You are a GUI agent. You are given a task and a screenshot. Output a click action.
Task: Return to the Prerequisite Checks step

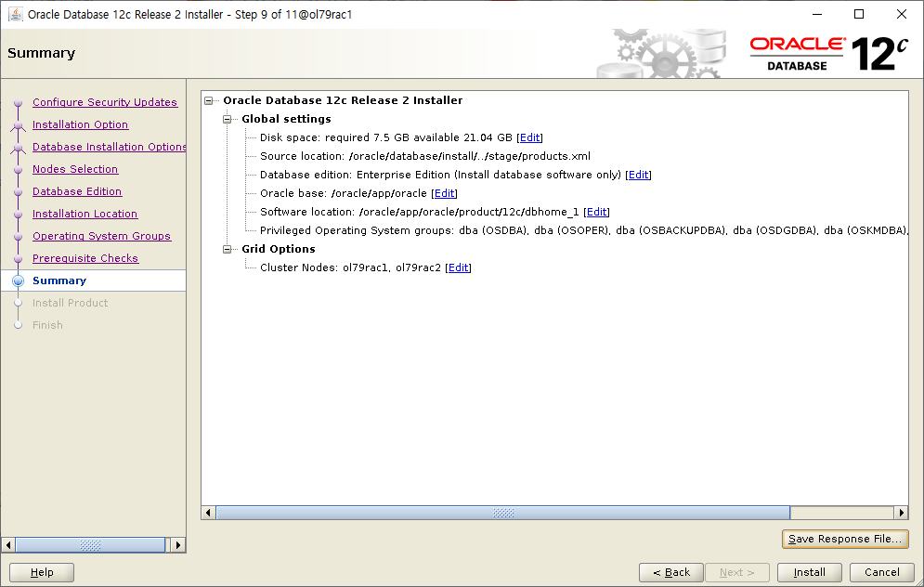pos(85,258)
